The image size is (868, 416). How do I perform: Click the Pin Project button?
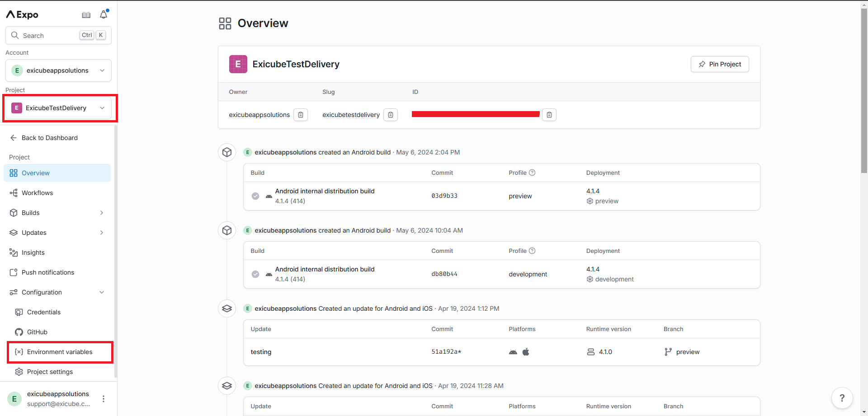pos(719,64)
